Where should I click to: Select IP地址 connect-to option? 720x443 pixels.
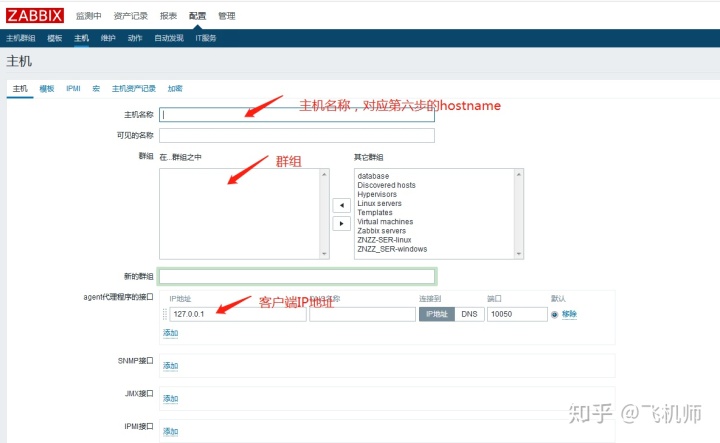click(437, 314)
